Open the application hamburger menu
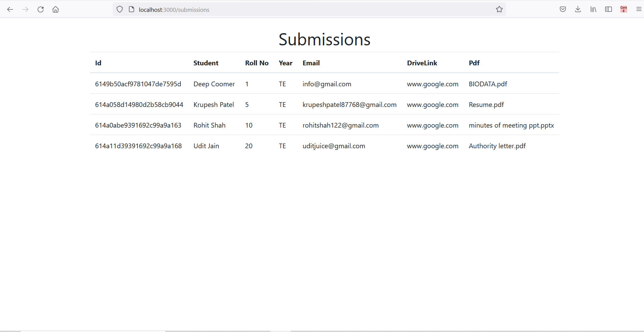Viewport: 644px width, 332px height. [639, 9]
